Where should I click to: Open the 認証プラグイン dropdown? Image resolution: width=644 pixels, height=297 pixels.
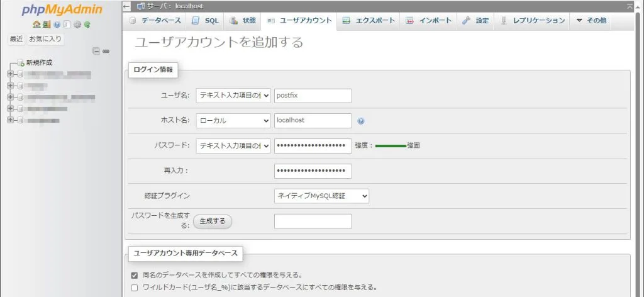(321, 196)
